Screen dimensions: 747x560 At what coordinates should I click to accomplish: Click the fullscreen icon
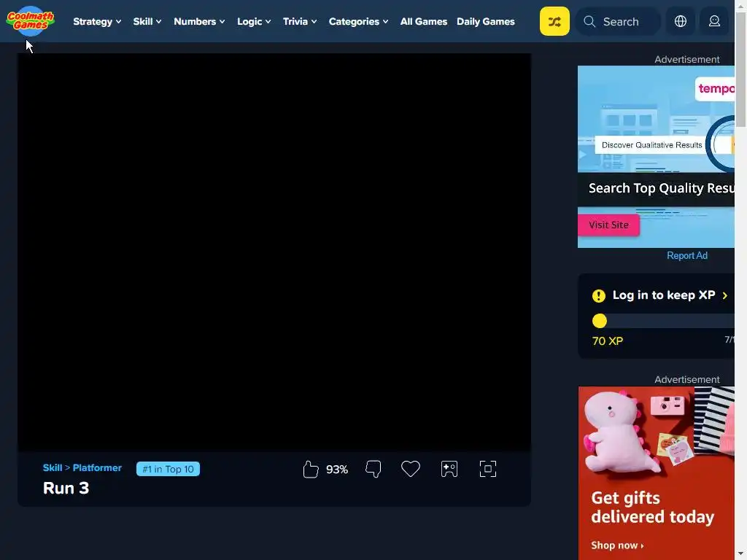click(x=488, y=469)
